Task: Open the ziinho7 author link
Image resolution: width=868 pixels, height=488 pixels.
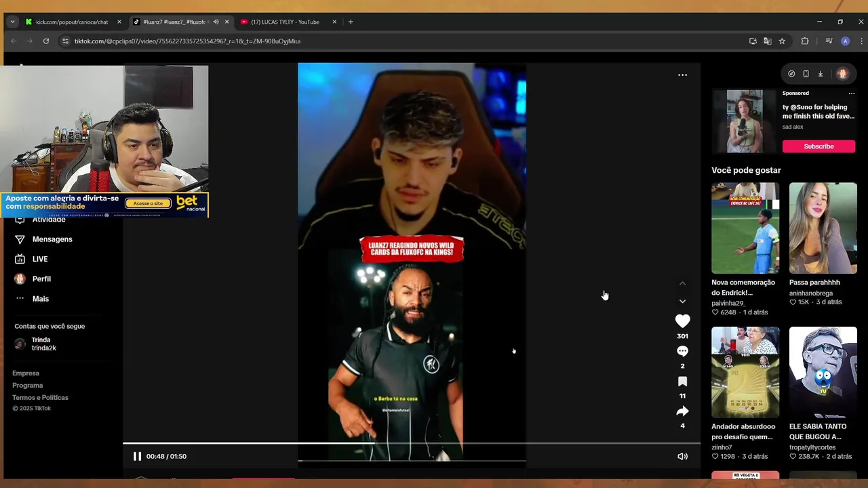Action: [722, 447]
